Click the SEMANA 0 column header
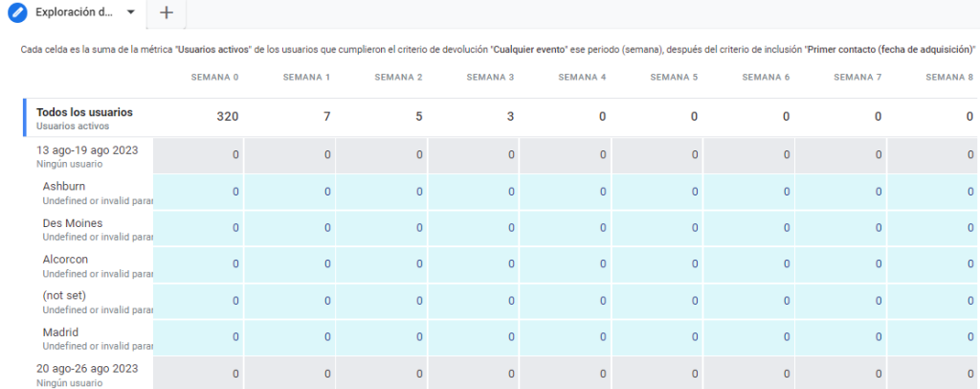The image size is (980, 389). [x=217, y=77]
